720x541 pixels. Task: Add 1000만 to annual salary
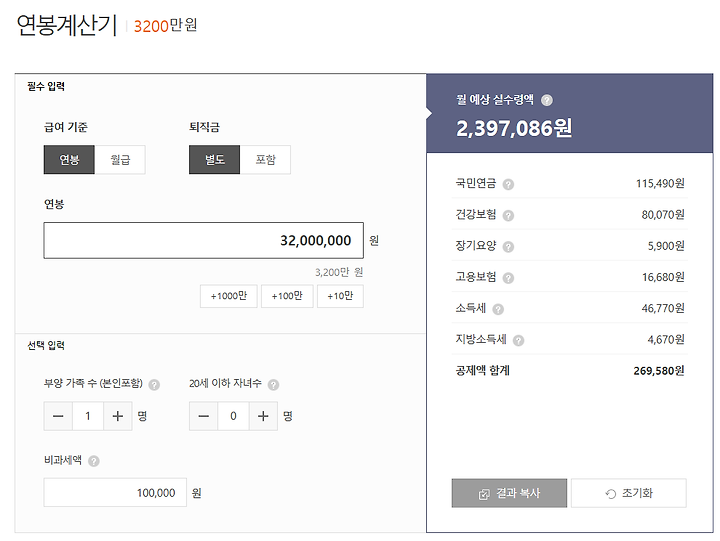click(229, 296)
